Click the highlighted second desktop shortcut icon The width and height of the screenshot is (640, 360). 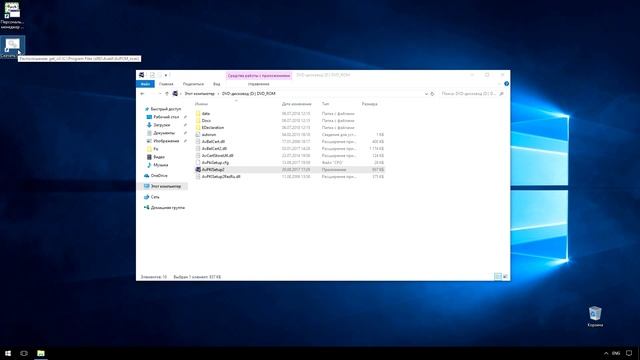click(12, 47)
